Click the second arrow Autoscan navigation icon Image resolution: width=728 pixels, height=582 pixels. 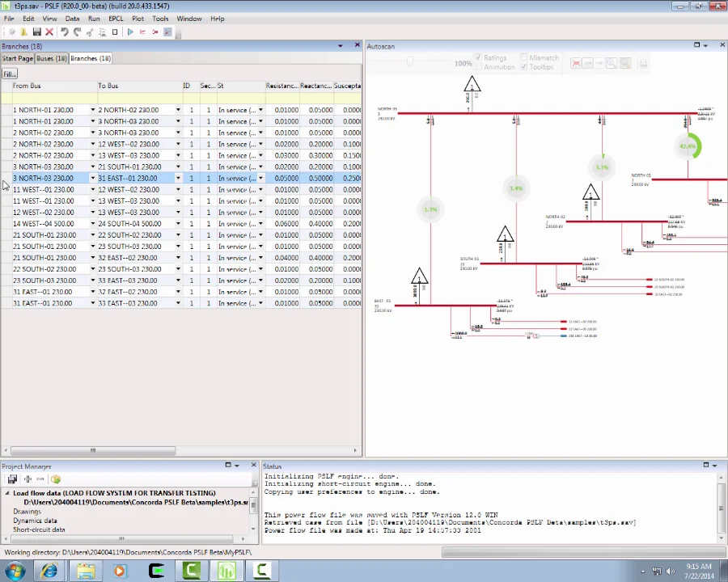(599, 64)
